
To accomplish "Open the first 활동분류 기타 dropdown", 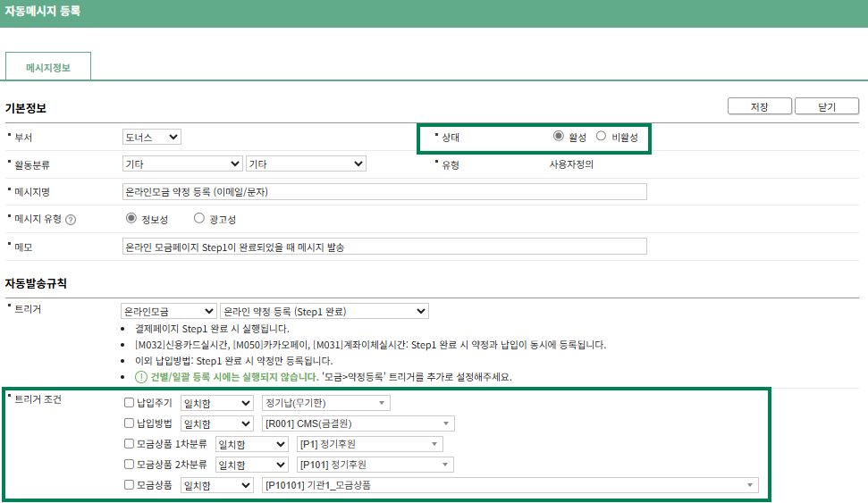I will pos(182,163).
